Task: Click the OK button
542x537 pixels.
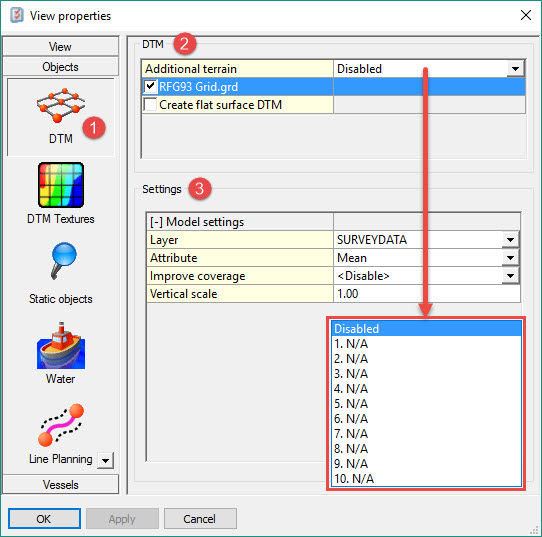Action: [x=44, y=518]
